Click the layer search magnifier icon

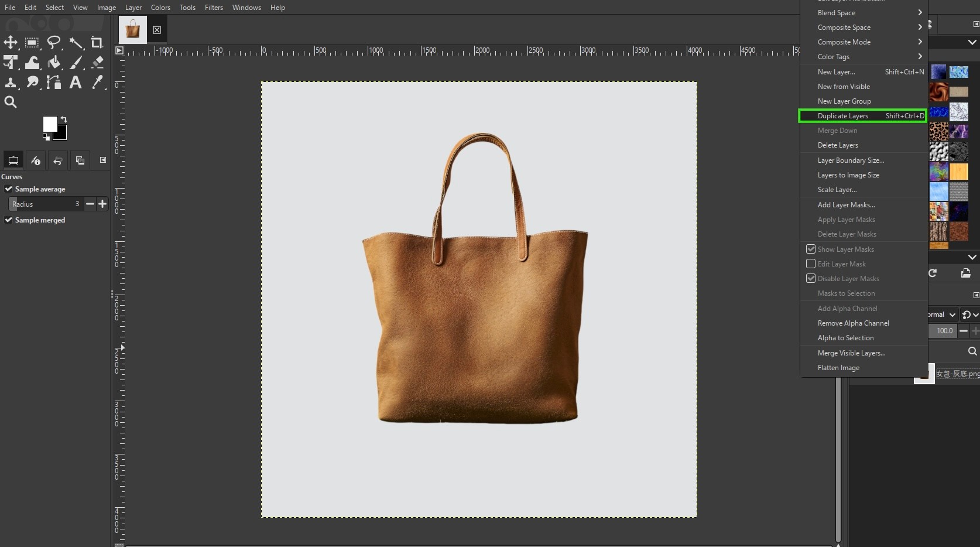click(x=972, y=351)
